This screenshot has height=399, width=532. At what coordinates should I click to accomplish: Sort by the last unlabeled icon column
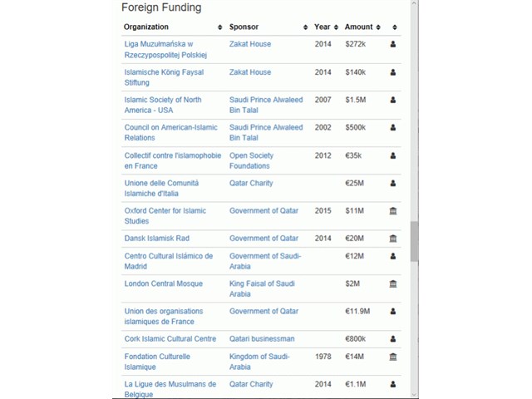(x=394, y=27)
